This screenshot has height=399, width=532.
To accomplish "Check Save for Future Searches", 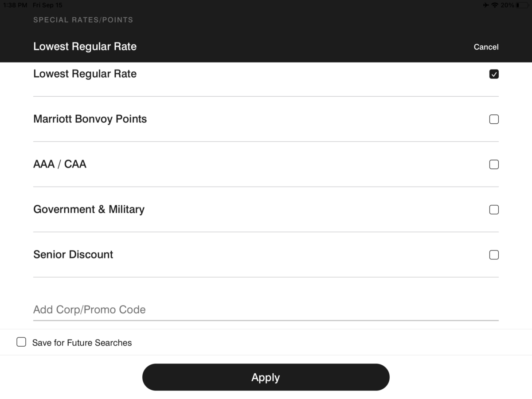I will (21, 342).
